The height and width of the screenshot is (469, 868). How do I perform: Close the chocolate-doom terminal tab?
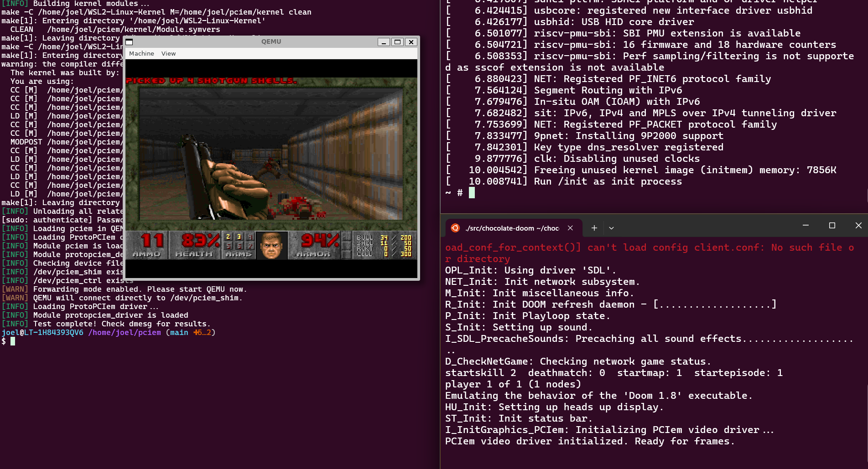[570, 228]
